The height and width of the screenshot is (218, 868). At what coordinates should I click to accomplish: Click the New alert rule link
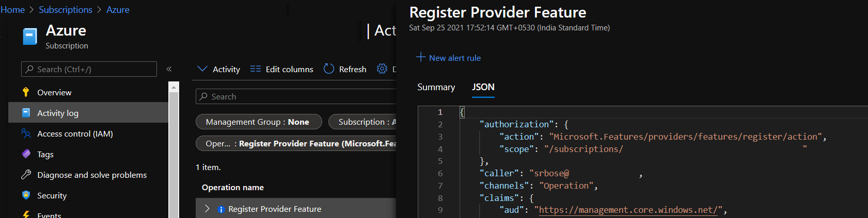point(455,58)
